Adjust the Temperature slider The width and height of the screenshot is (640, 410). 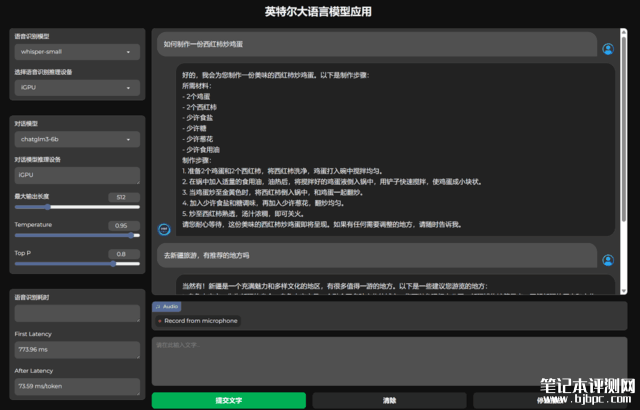click(77, 235)
